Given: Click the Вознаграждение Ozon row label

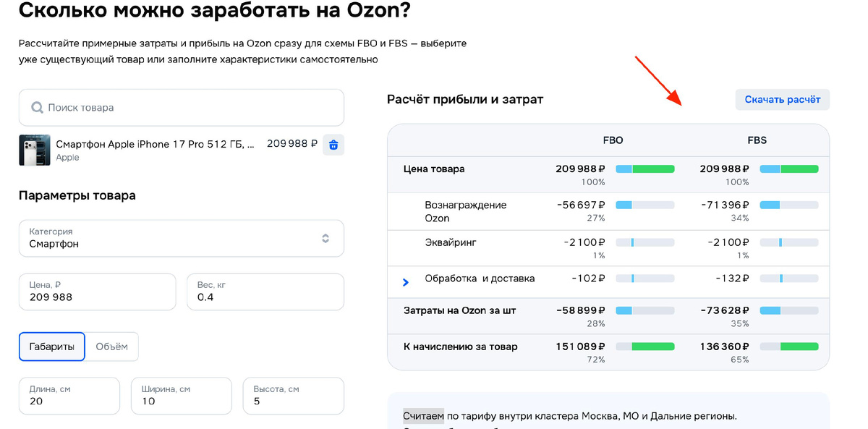Looking at the screenshot, I should 466,212.
